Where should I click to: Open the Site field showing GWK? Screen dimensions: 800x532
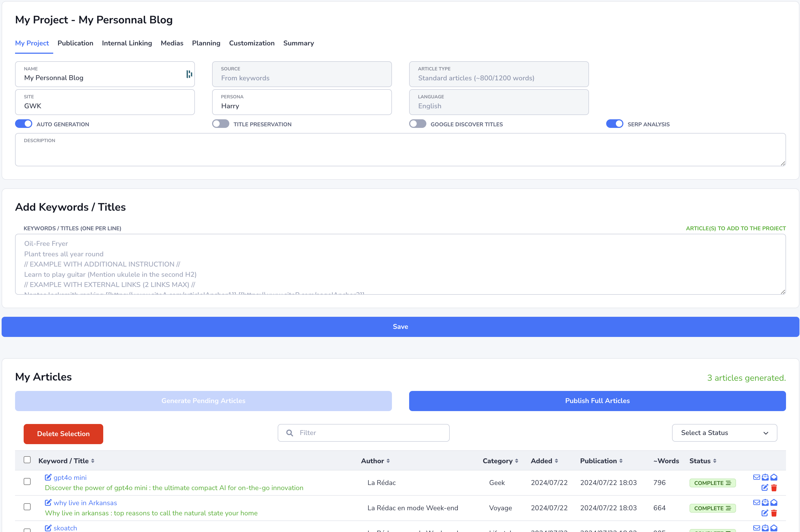[x=105, y=102]
